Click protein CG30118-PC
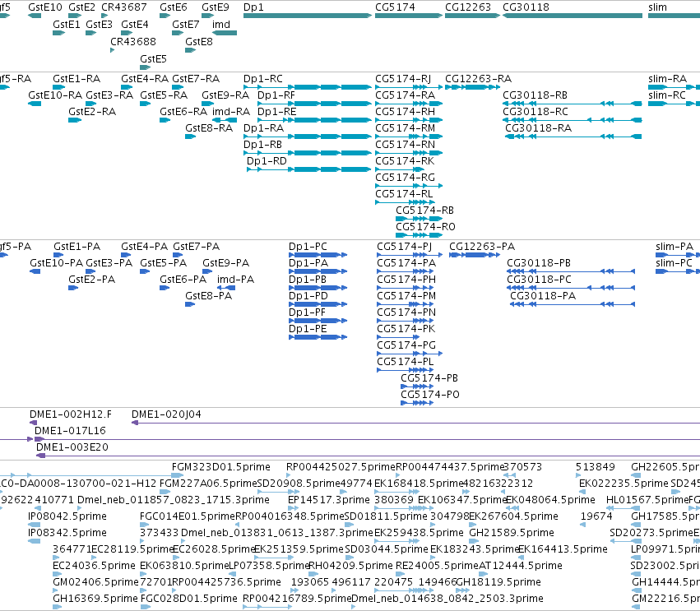This screenshot has width=700, height=611. point(571,288)
